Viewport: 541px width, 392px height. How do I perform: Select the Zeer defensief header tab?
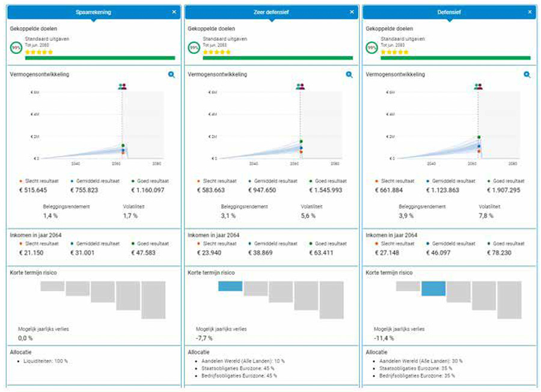(x=270, y=12)
